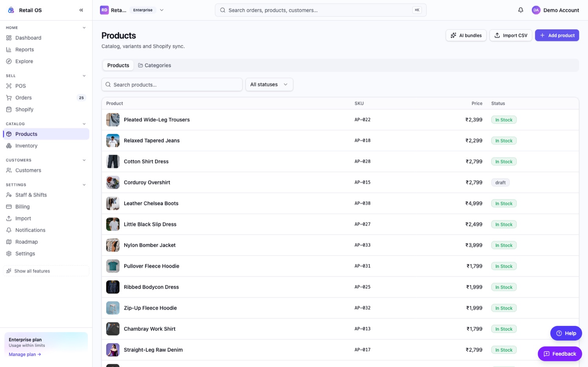588x367 pixels.
Task: Open Billing in the sidebar
Action: (x=46, y=207)
